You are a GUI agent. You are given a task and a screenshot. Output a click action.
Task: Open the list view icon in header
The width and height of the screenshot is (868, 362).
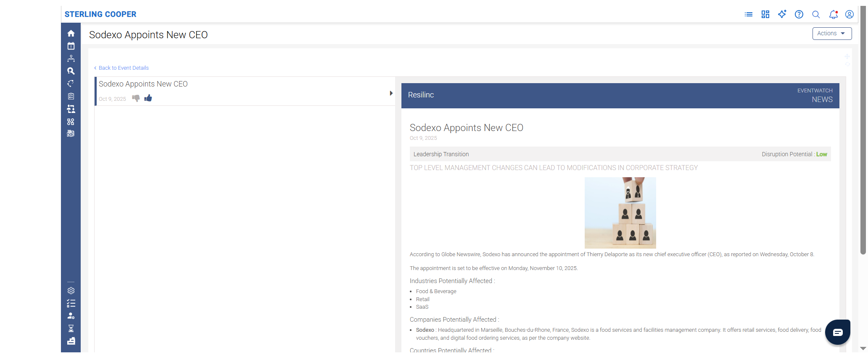pos(749,14)
